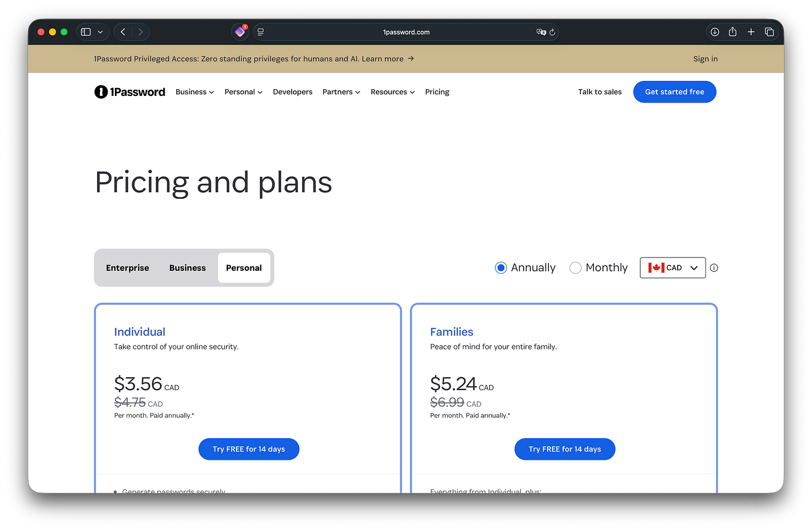The width and height of the screenshot is (812, 530).
Task: Click the translate icon in the address bar
Action: point(541,32)
